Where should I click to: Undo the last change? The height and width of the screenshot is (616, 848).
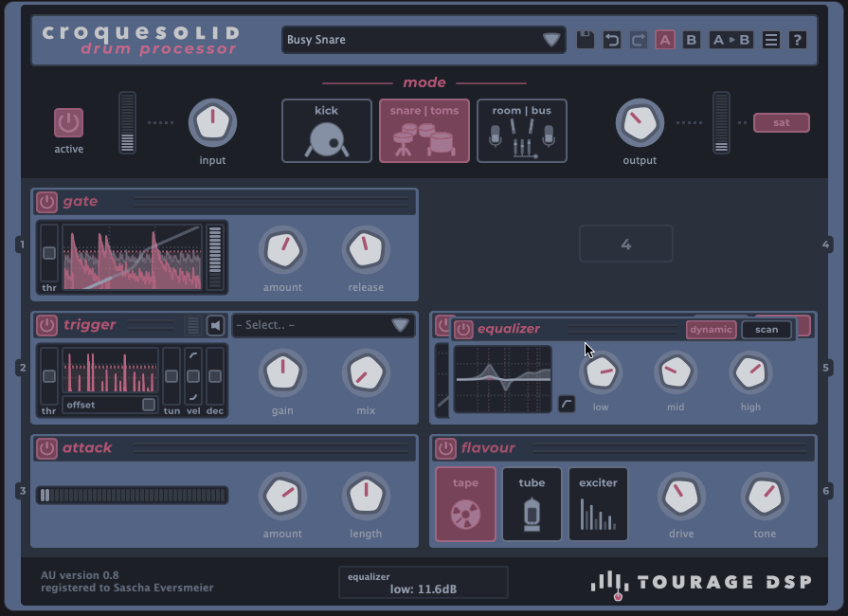[x=612, y=40]
